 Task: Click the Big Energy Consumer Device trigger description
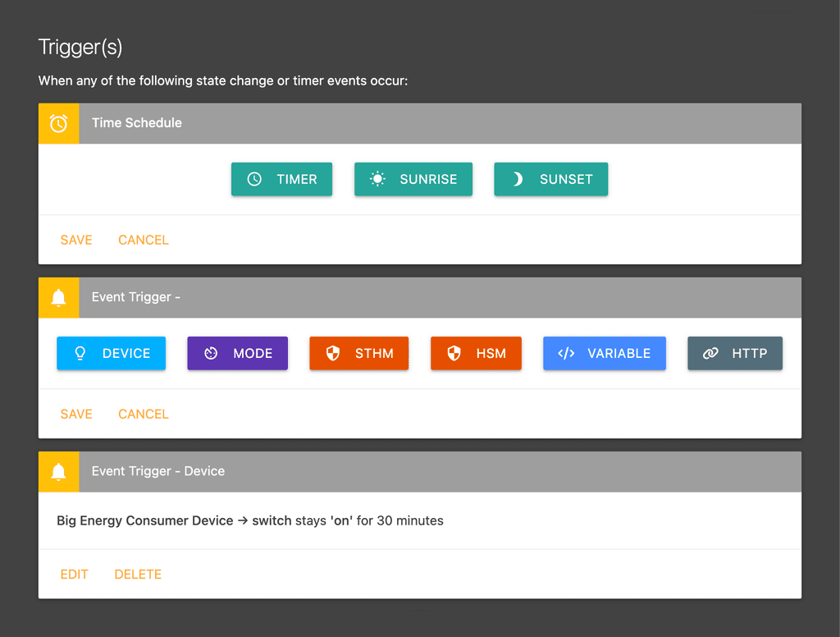click(249, 520)
